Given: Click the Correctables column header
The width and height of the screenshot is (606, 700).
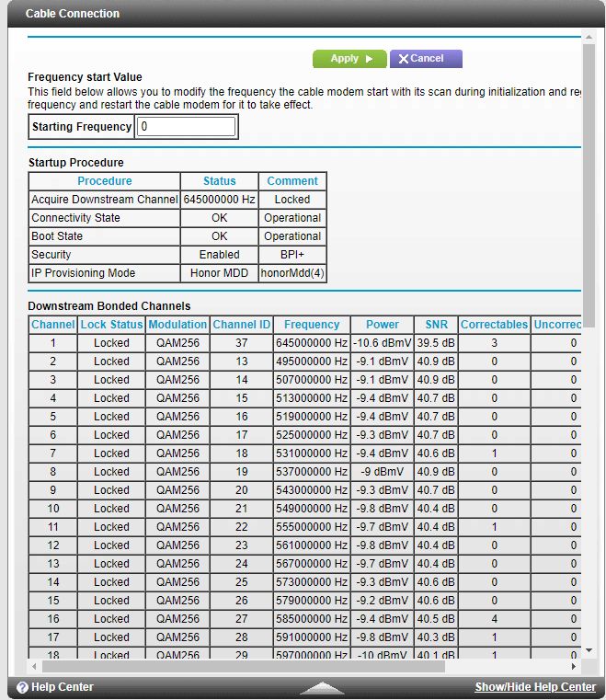Looking at the screenshot, I should [x=494, y=325].
